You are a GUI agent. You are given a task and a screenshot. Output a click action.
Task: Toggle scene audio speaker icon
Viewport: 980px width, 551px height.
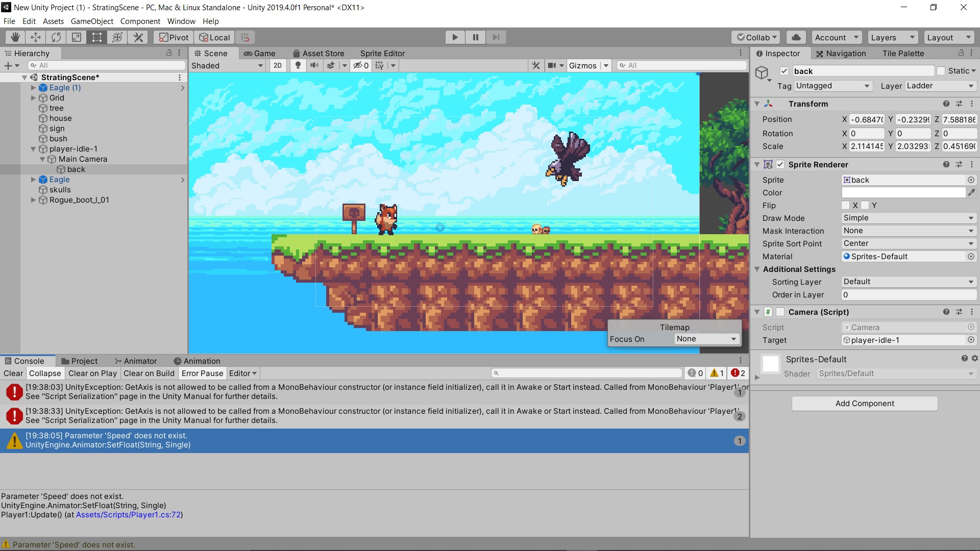tap(314, 65)
